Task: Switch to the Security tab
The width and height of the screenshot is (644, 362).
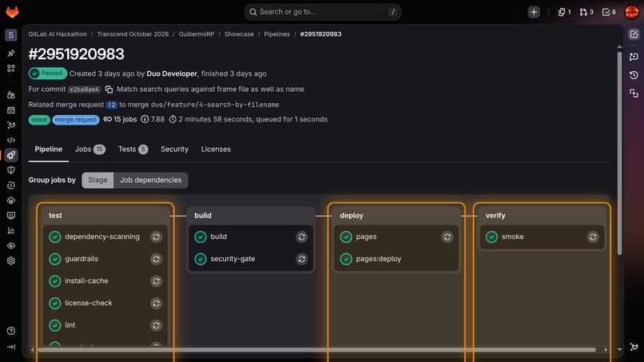Action: (x=174, y=149)
